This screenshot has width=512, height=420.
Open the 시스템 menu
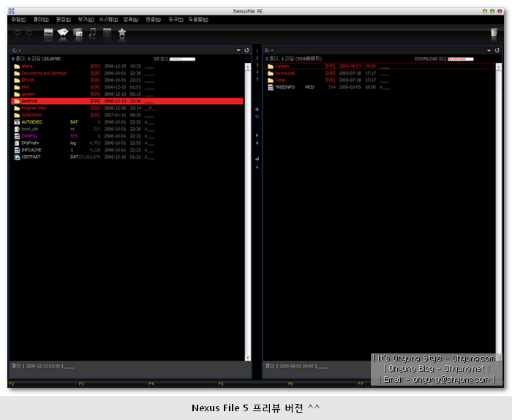[x=109, y=20]
